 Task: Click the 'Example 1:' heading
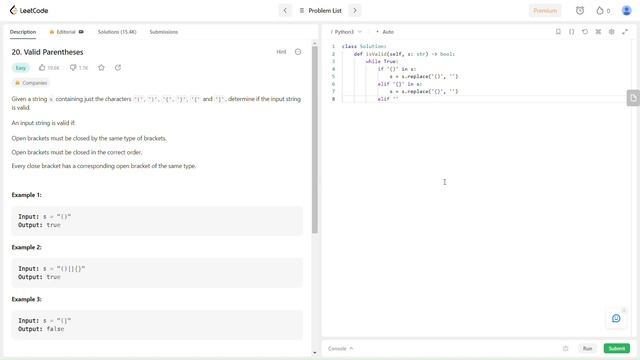pos(27,195)
